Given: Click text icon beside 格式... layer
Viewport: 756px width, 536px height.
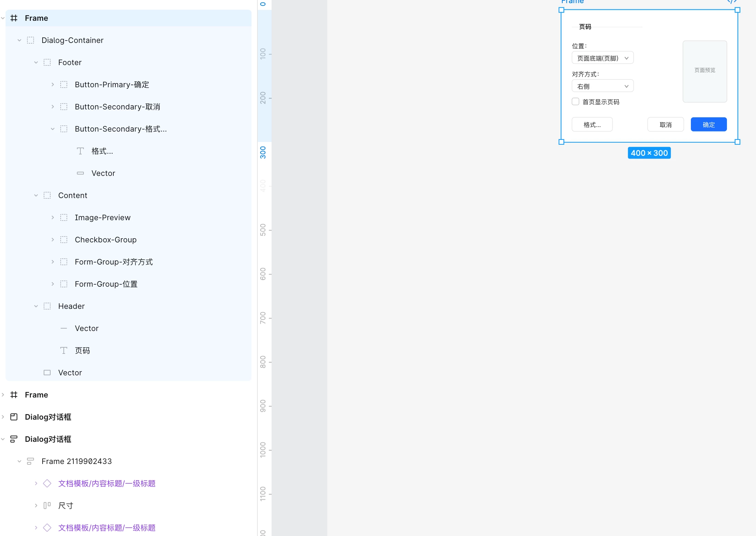Looking at the screenshot, I should tap(80, 151).
